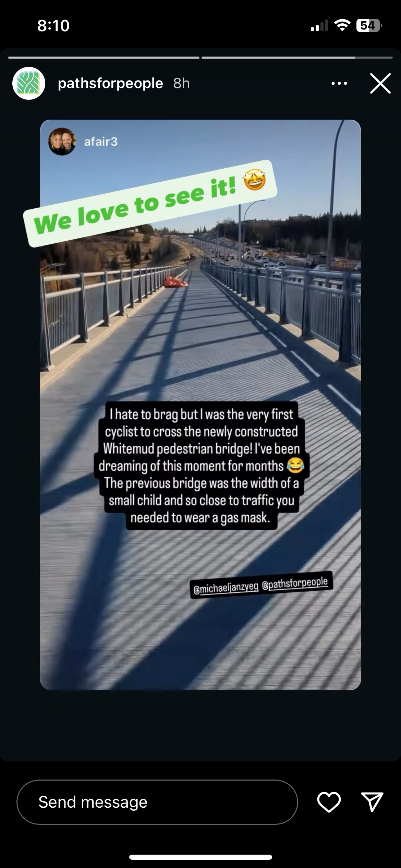
Task: Tap the 'We love to see it!' sticker
Action: click(x=150, y=204)
